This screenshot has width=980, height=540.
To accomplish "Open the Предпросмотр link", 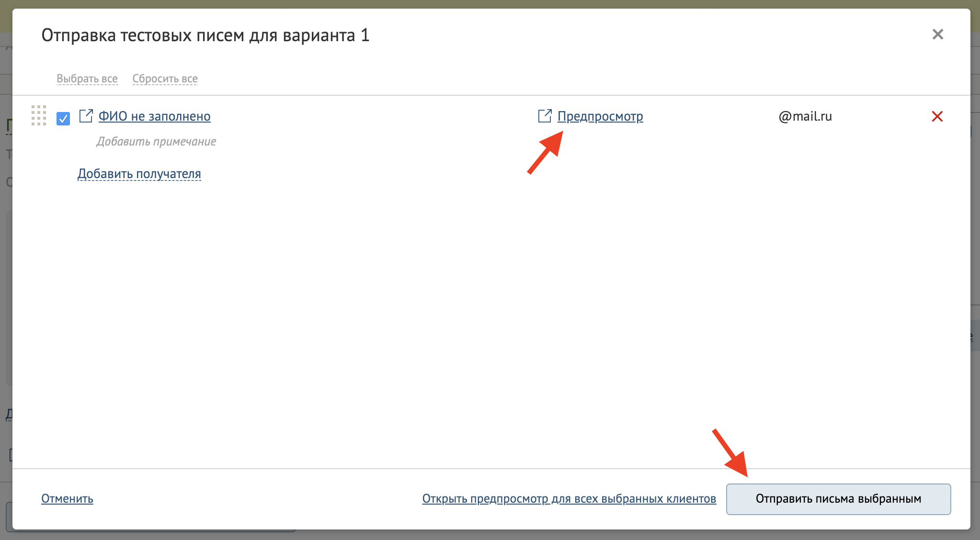I will click(600, 116).
